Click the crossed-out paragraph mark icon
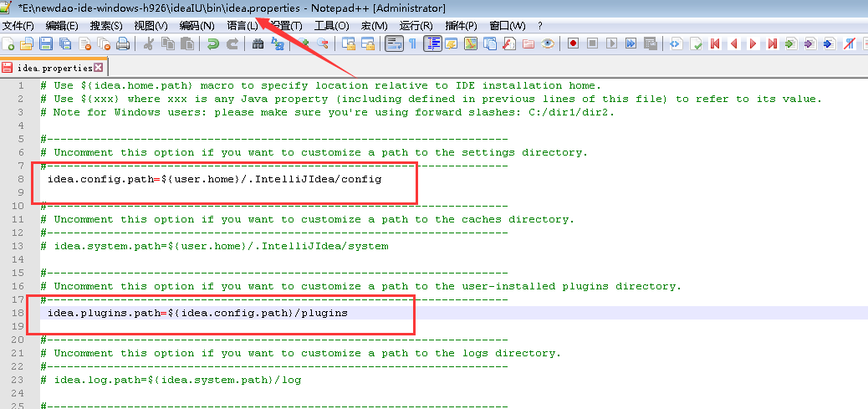Viewport: 868px width, 409px height. [849, 43]
